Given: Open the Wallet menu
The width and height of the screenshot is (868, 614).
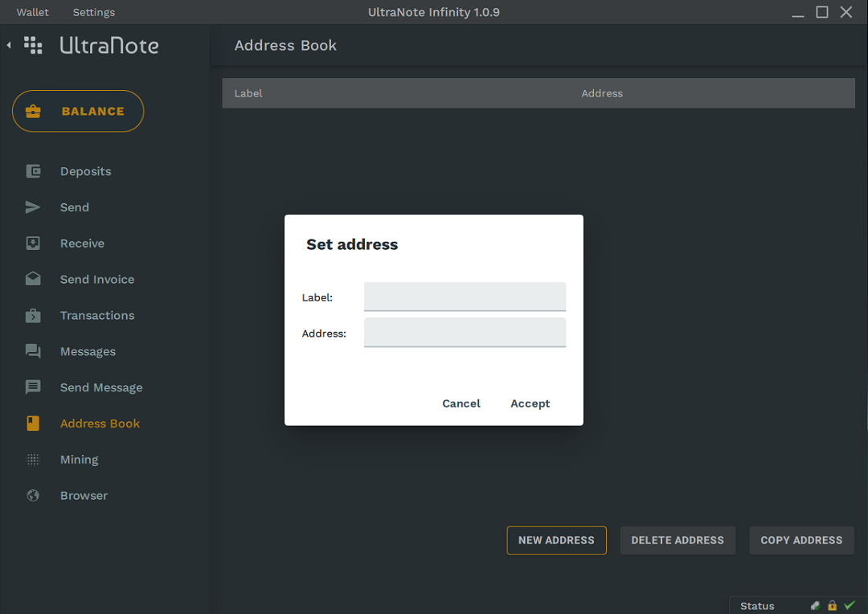Looking at the screenshot, I should (x=33, y=12).
